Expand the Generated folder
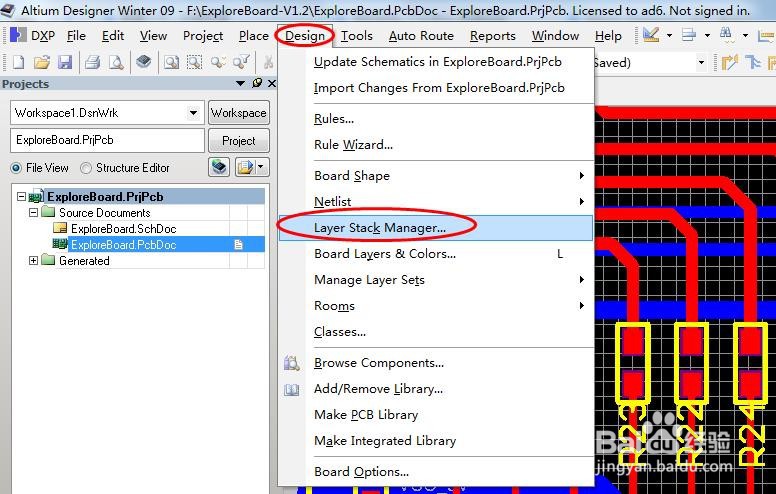Image resolution: width=776 pixels, height=494 pixels. 33,260
